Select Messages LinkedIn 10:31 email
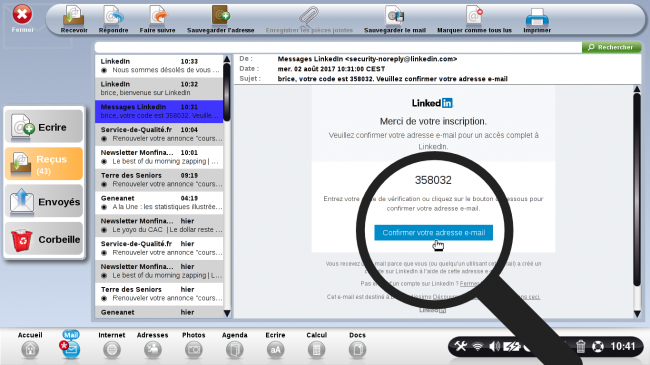 159,111
